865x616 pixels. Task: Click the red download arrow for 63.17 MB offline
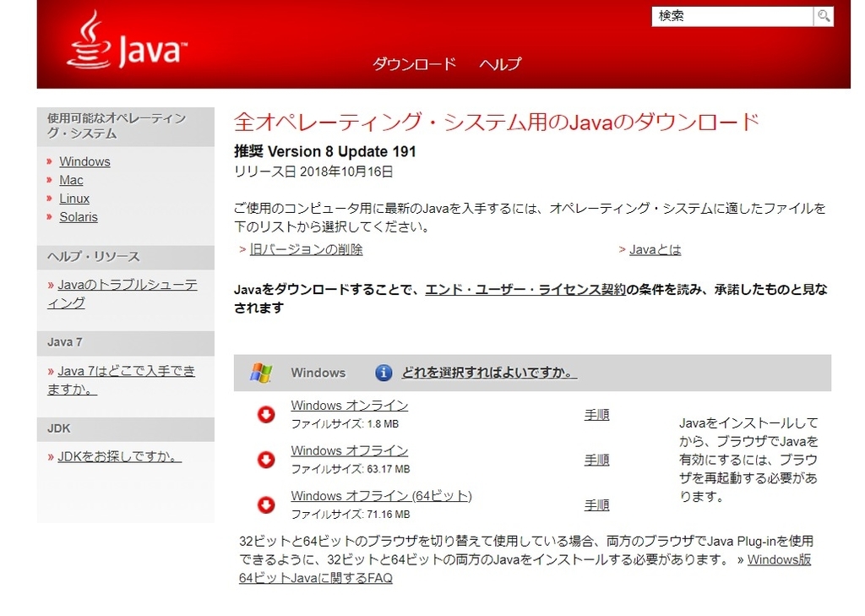[x=266, y=460]
